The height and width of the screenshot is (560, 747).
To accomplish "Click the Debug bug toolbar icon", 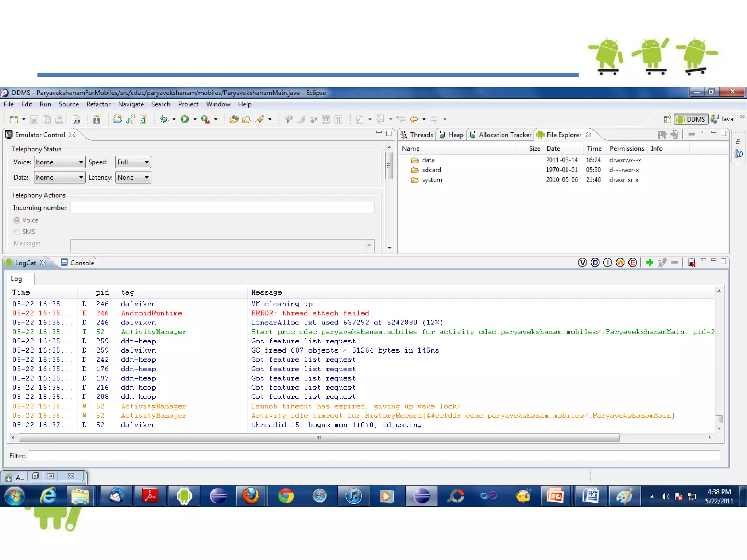I will pos(164,119).
